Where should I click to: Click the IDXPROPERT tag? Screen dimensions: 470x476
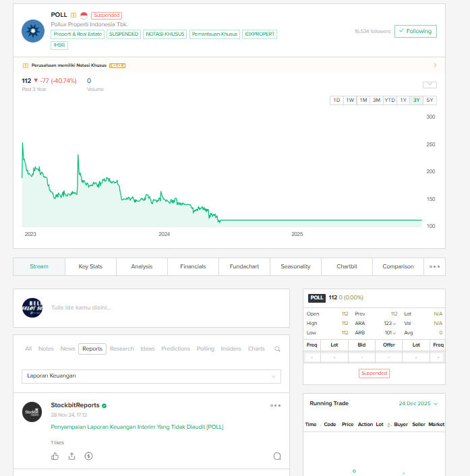click(260, 34)
